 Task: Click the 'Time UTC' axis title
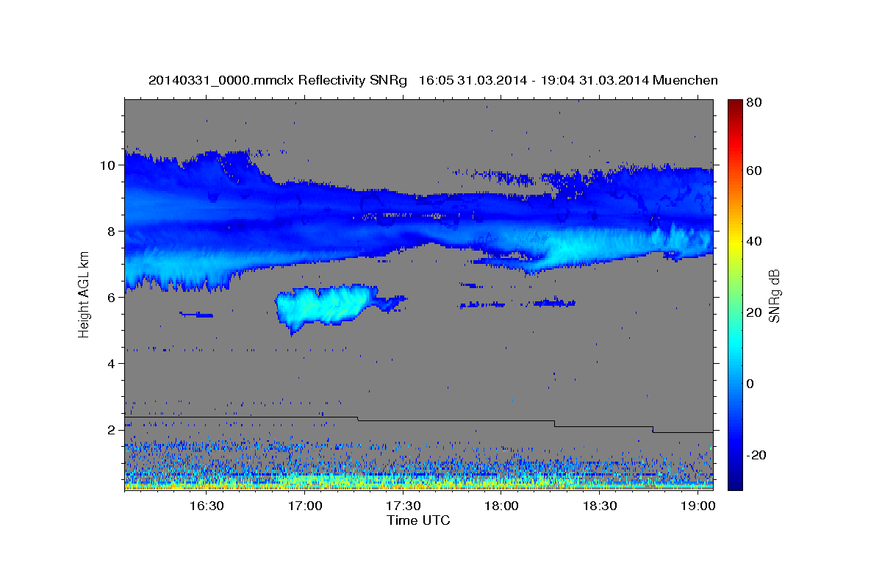pyautogui.click(x=418, y=520)
